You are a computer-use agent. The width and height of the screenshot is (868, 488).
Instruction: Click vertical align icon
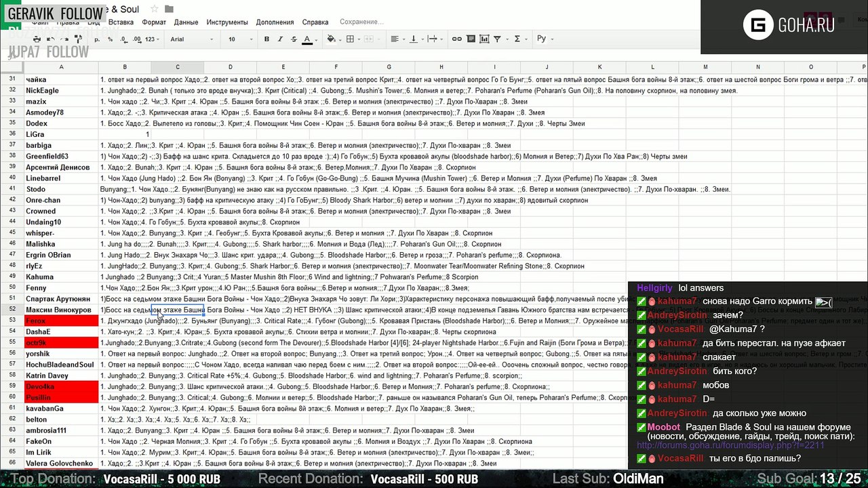tap(414, 39)
